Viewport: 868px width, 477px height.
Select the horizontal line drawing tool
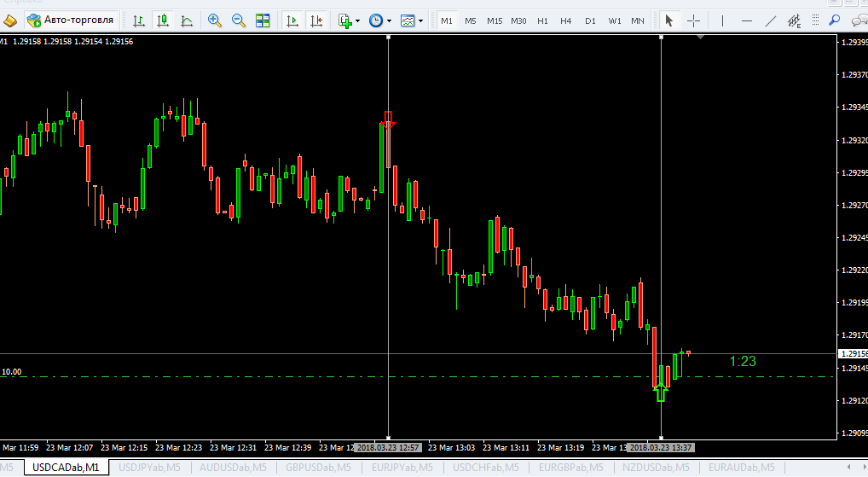747,21
